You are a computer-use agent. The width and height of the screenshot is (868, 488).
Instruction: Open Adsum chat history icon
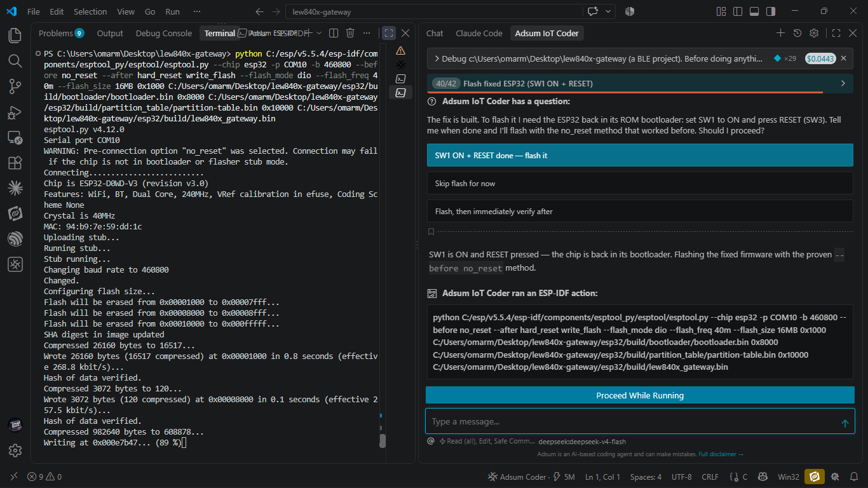click(x=797, y=33)
